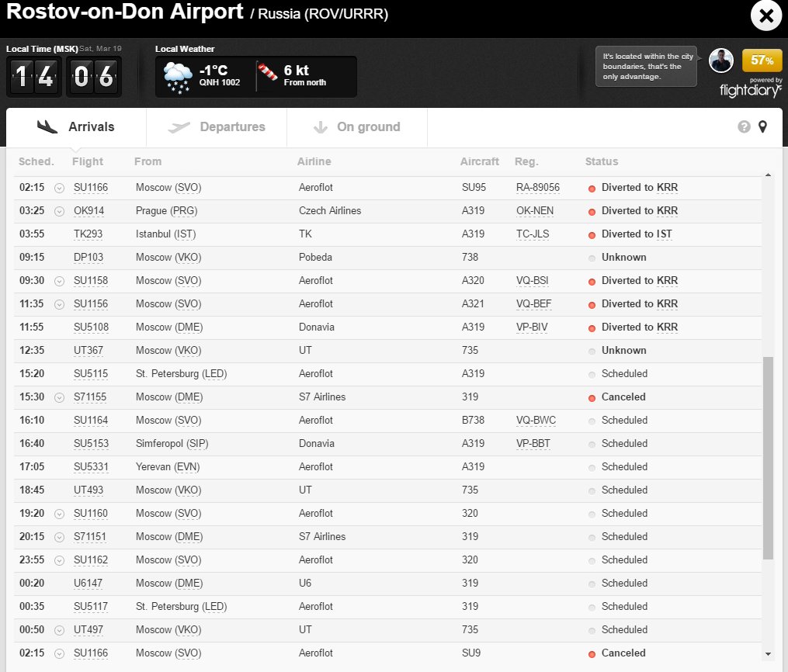Image resolution: width=788 pixels, height=672 pixels.
Task: Expand details for 19:20 SU1160 row
Action: point(59,514)
